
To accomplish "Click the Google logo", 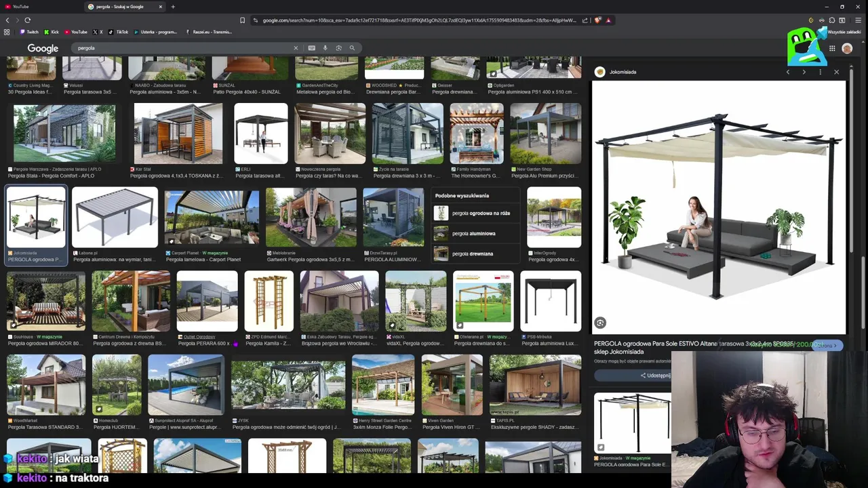I will (x=43, y=48).
